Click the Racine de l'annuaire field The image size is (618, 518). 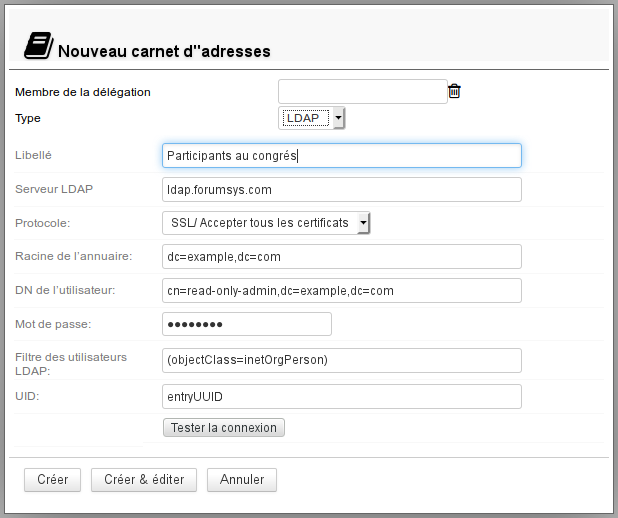pyautogui.click(x=342, y=257)
